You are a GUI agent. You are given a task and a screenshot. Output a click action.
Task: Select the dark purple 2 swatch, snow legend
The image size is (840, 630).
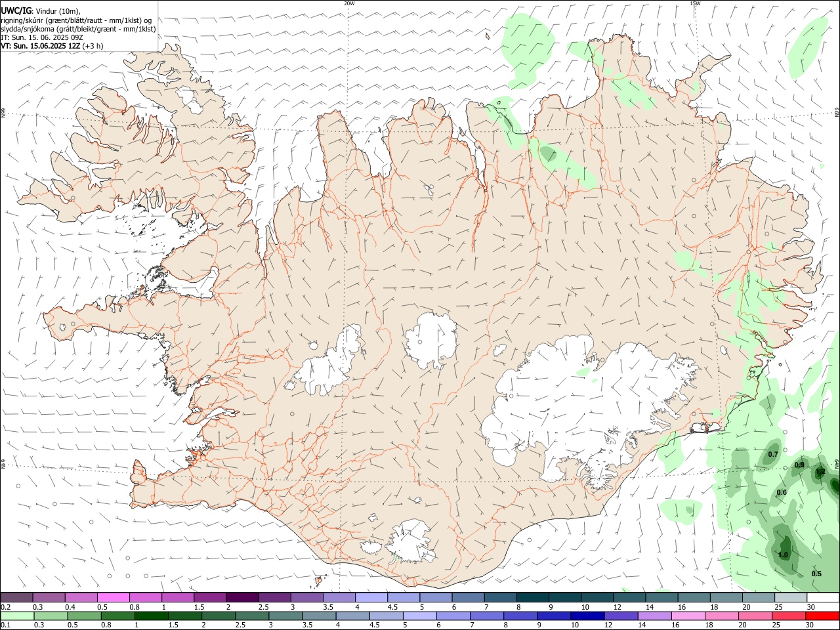pos(241,597)
